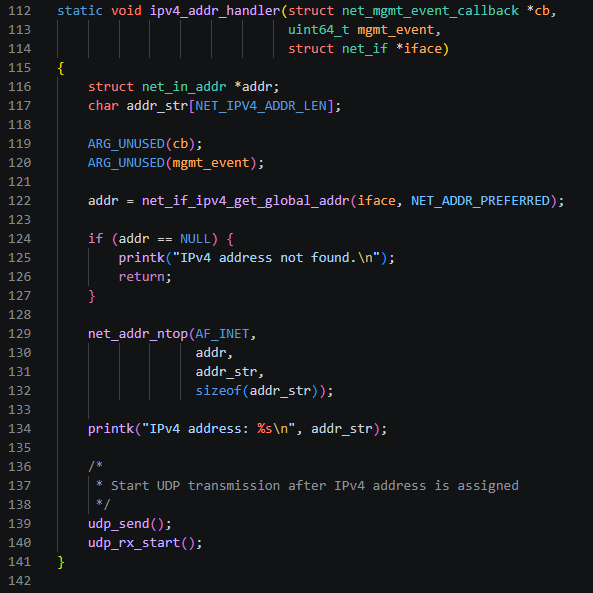
Task: Click the if keyword on line 124
Action: [95, 239]
